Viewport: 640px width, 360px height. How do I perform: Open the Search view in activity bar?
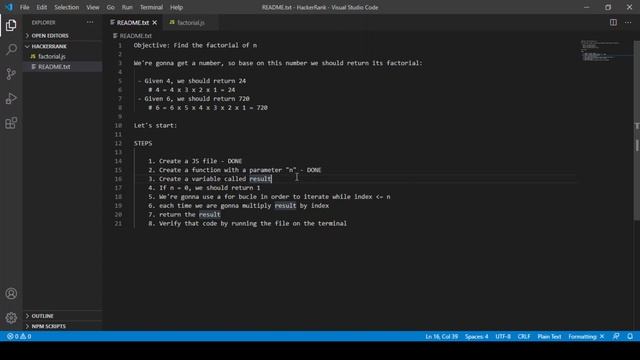point(11,49)
